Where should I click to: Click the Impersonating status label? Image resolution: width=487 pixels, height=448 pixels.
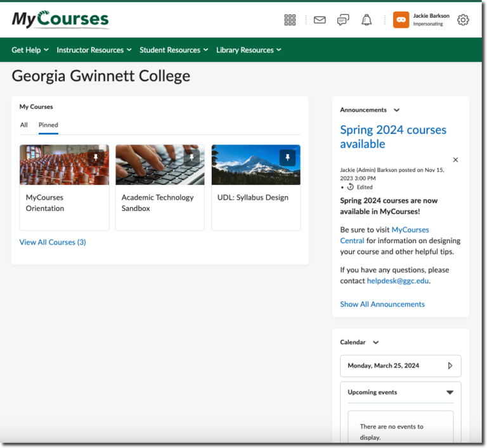click(428, 24)
